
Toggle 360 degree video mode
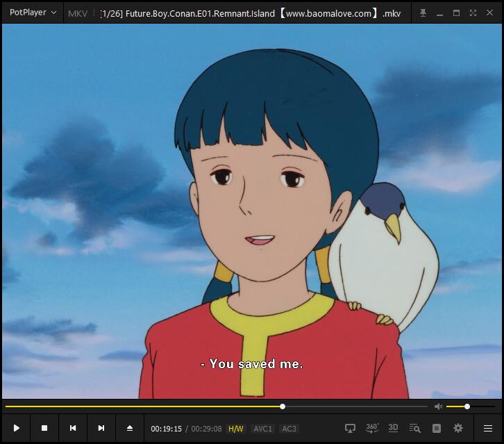click(x=372, y=428)
